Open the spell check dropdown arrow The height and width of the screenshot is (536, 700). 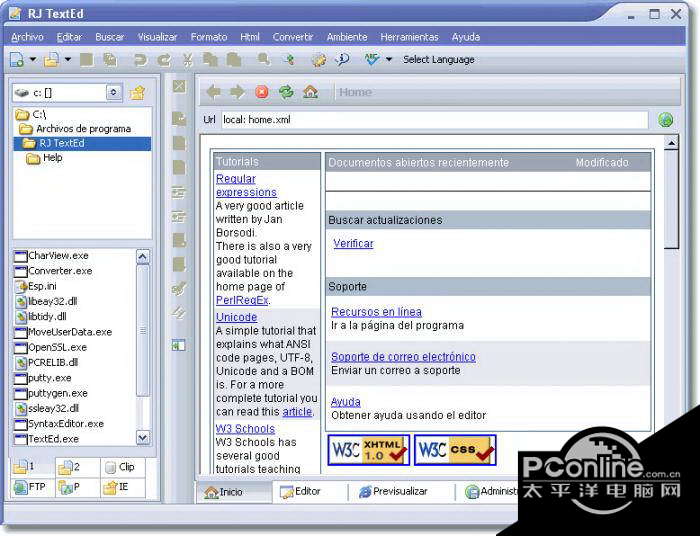(x=389, y=59)
